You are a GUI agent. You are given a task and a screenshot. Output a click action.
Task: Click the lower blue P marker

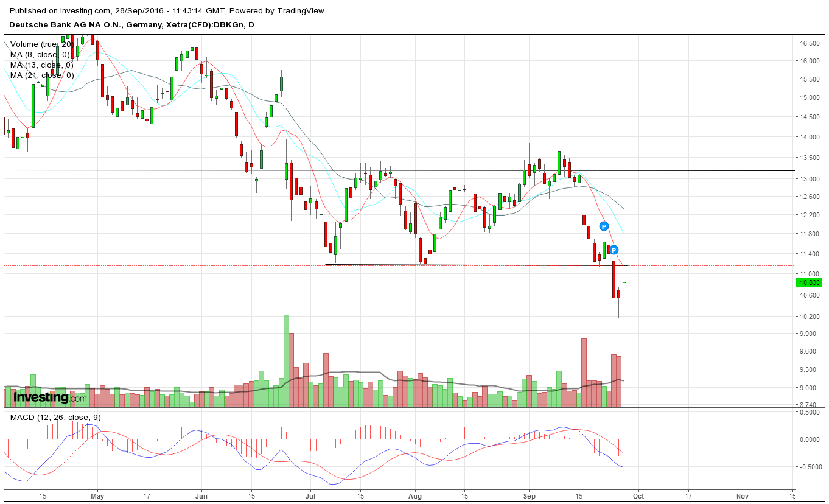(614, 250)
